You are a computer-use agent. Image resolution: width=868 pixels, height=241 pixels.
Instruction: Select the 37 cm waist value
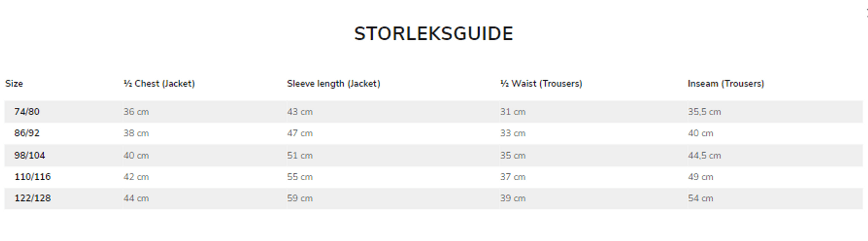click(x=512, y=177)
